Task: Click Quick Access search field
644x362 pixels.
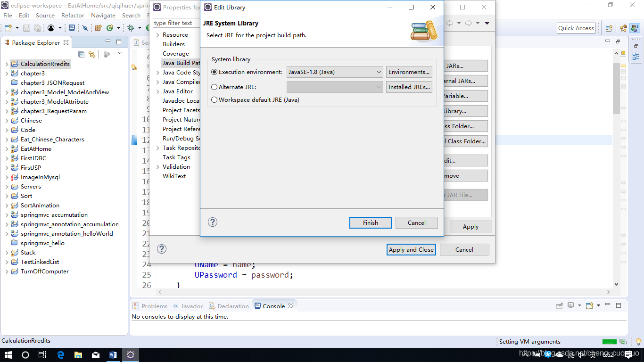Action: point(576,28)
